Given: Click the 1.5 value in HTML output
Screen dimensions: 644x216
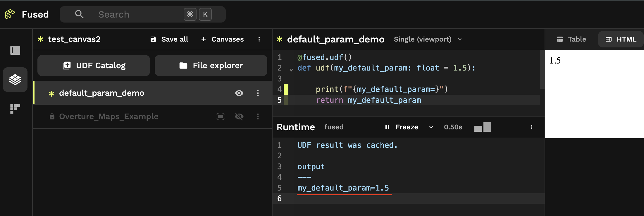Looking at the screenshot, I should (x=555, y=61).
